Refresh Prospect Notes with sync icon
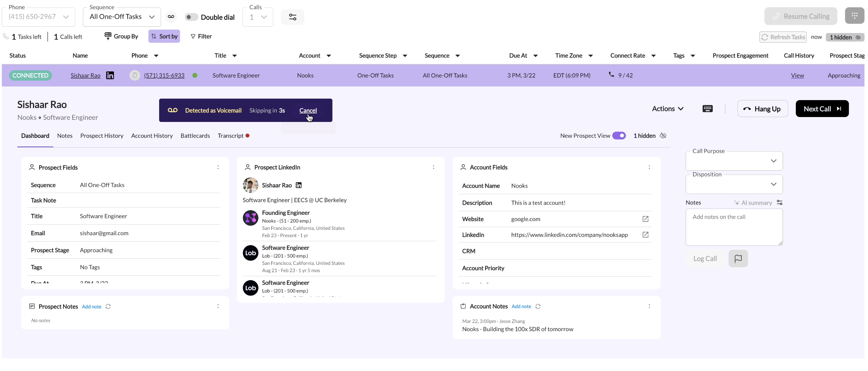This screenshot has width=868, height=371. [x=108, y=306]
